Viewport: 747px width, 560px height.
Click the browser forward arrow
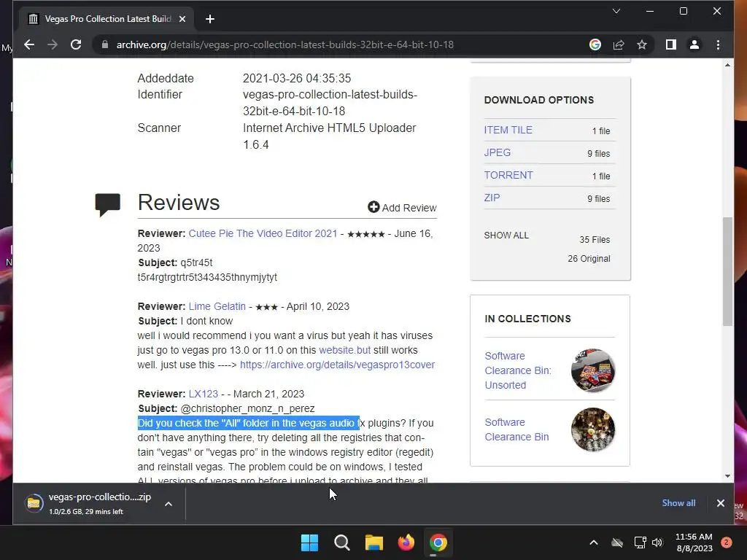(x=53, y=44)
